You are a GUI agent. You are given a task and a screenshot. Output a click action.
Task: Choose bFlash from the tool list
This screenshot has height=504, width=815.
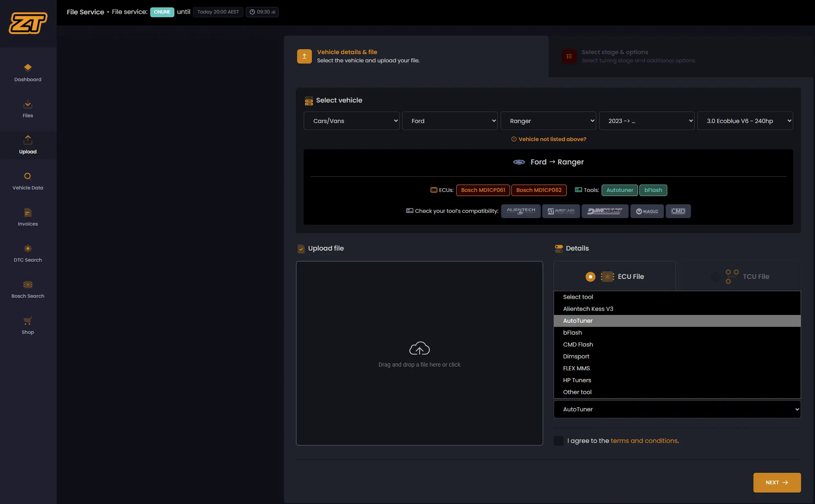point(677,333)
